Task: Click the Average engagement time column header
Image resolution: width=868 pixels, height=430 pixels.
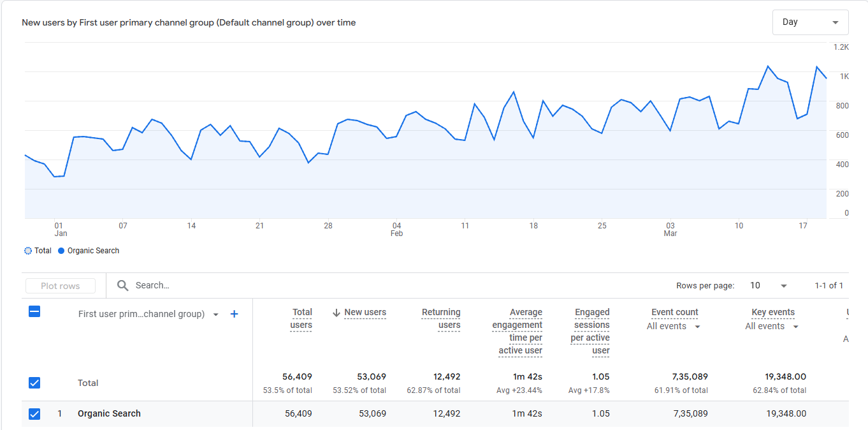Action: [517, 331]
